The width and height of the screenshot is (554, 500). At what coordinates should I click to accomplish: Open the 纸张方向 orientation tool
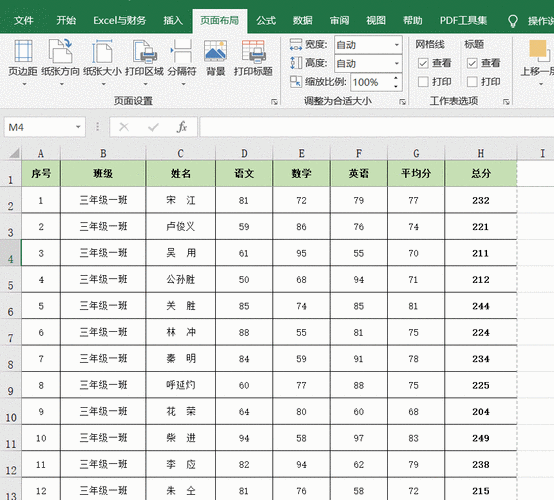(x=60, y=63)
